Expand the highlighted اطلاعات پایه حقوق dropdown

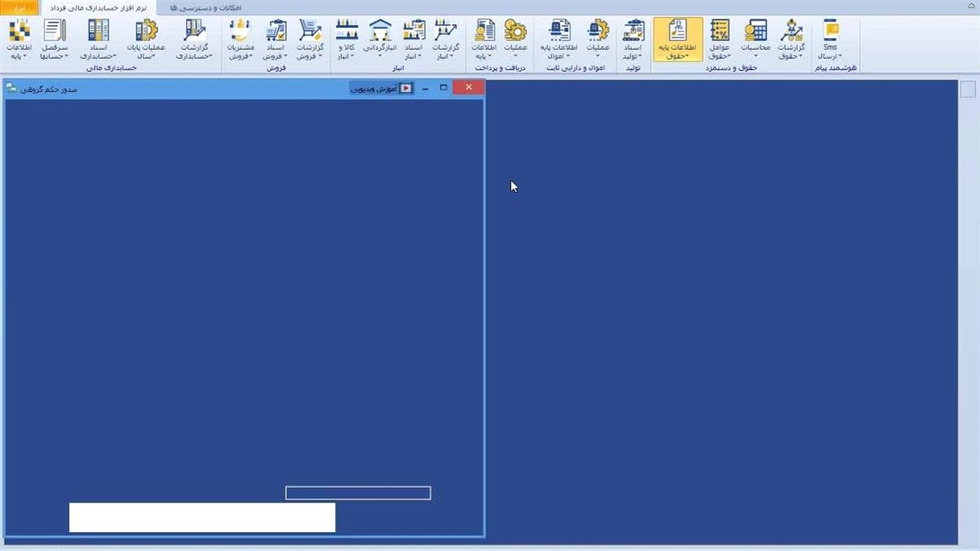(678, 56)
